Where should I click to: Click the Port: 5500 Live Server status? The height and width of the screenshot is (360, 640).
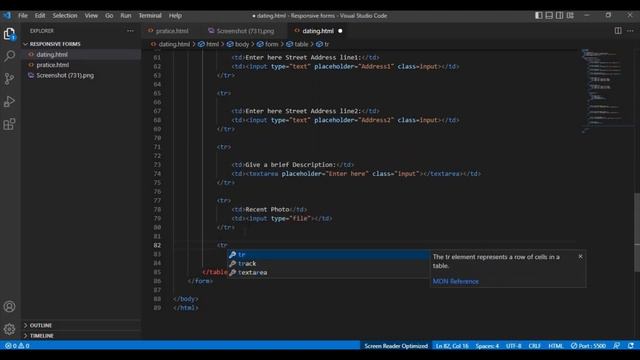click(588, 346)
